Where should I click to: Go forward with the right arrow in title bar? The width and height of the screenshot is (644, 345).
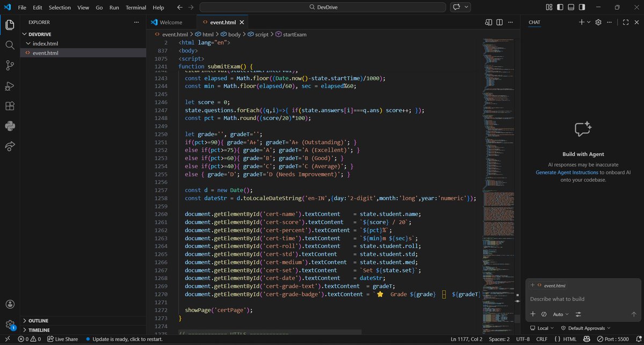click(191, 8)
